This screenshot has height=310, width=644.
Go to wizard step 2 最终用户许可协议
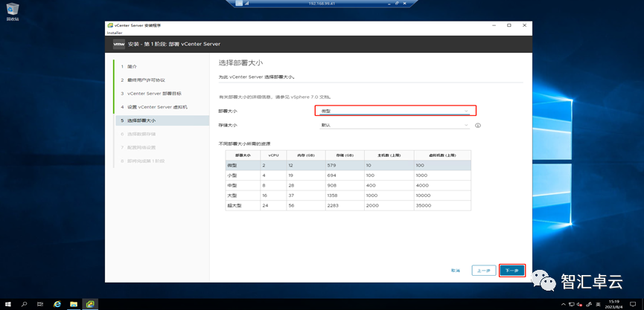pyautogui.click(x=143, y=80)
